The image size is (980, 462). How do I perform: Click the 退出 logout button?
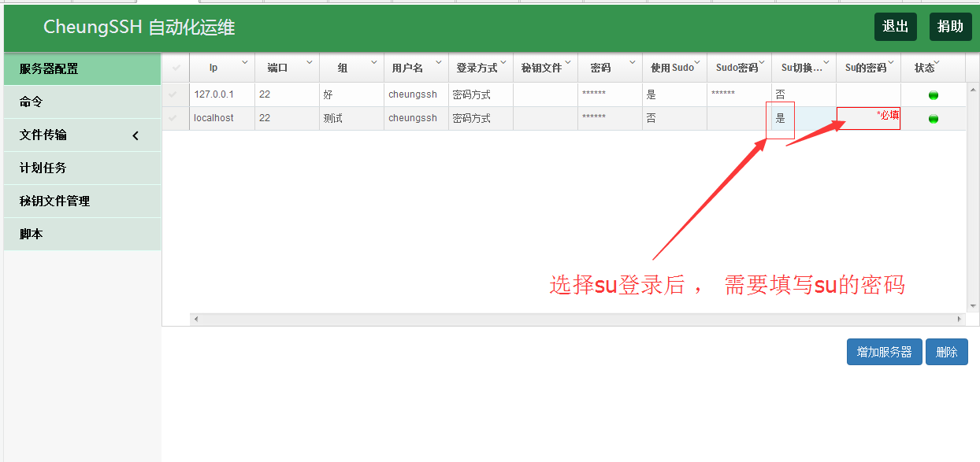coord(896,27)
